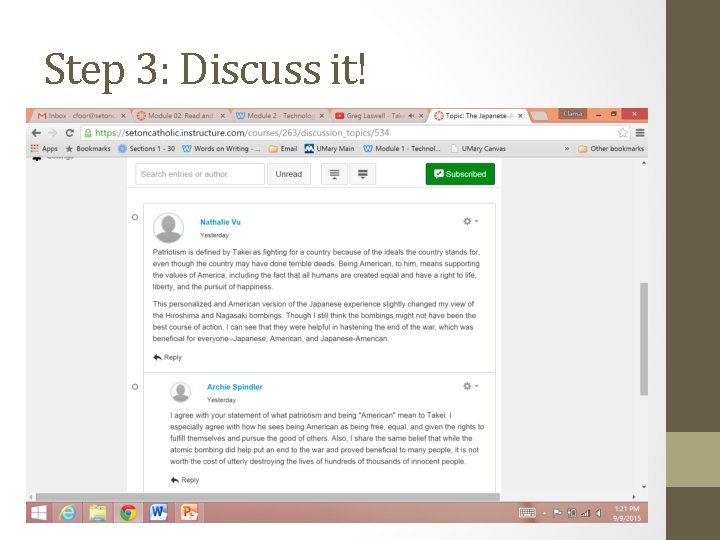Viewport: 720px width, 540px height.
Task: Bookmark this page with the star icon
Action: coord(623,133)
